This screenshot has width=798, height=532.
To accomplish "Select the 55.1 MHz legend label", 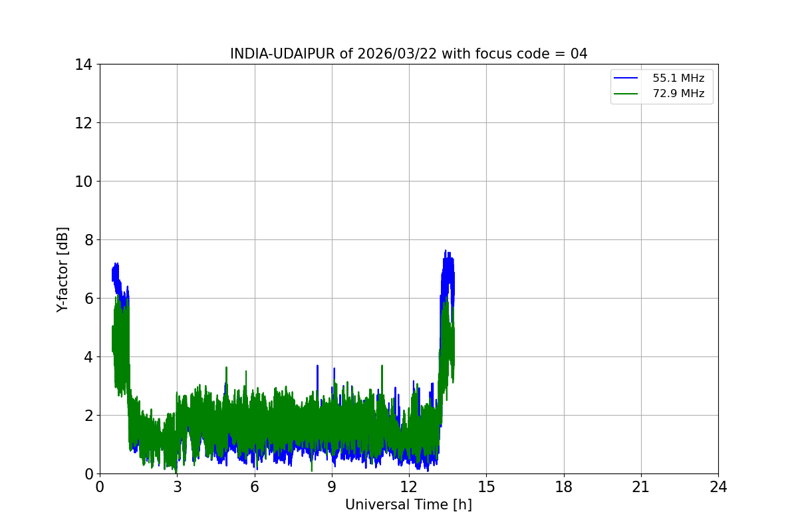I will [x=678, y=78].
